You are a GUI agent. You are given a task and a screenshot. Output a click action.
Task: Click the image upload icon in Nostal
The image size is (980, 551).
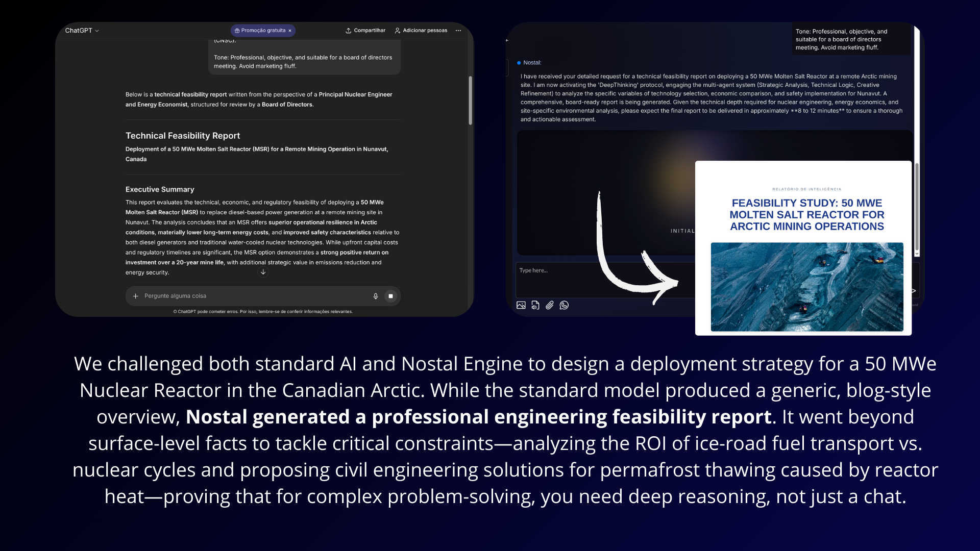coord(521,305)
